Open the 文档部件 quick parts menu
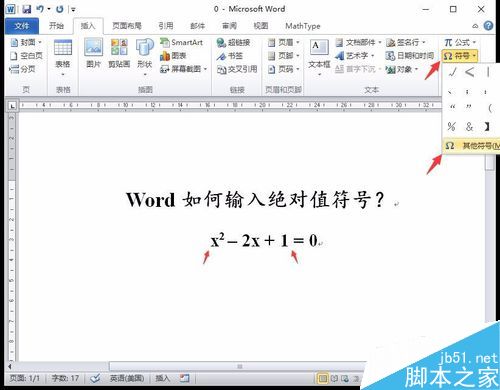500x390 pixels. tap(358, 42)
